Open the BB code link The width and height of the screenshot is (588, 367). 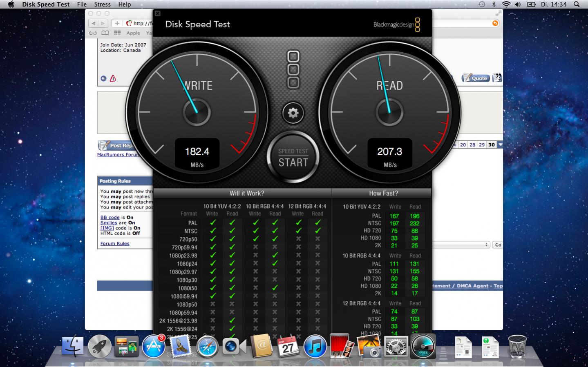pyautogui.click(x=110, y=218)
